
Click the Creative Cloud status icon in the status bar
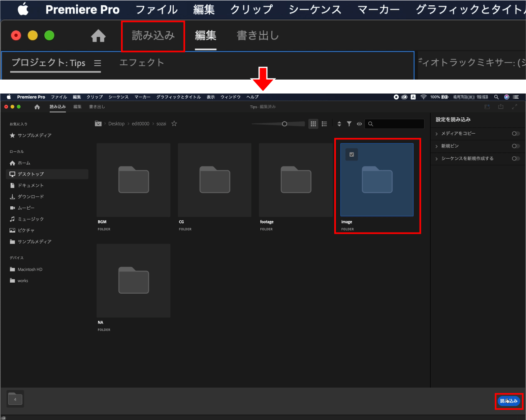[4, 418]
